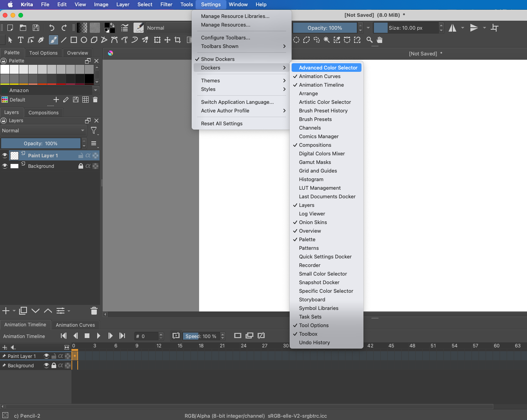Select the Elliptical Selection tool
Screen dimensions: 527x420
(296, 40)
